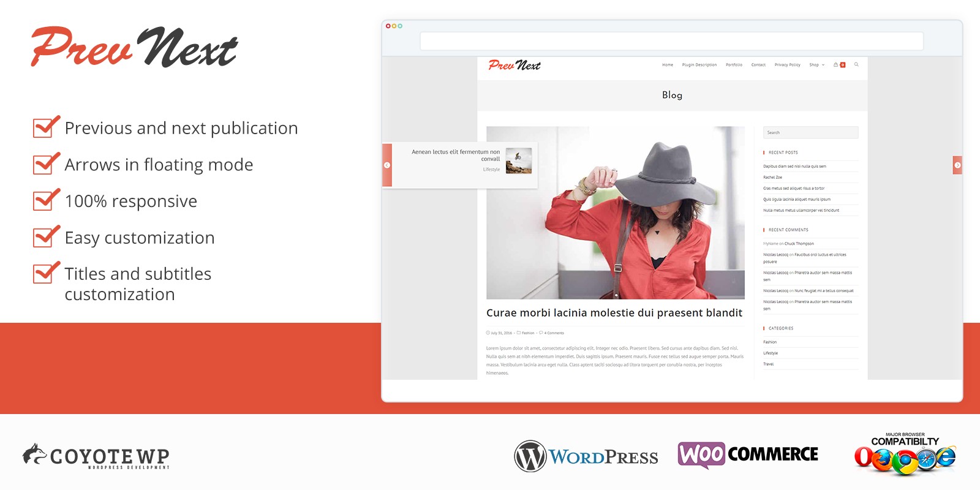Click the 'July 31, 2016' post date

click(x=501, y=333)
